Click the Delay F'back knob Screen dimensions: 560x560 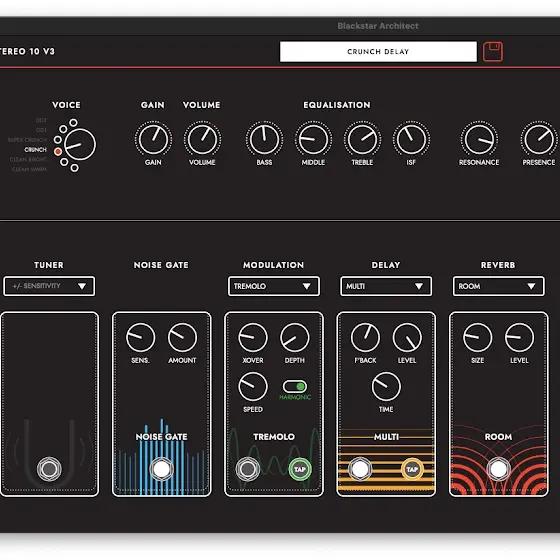(365, 338)
